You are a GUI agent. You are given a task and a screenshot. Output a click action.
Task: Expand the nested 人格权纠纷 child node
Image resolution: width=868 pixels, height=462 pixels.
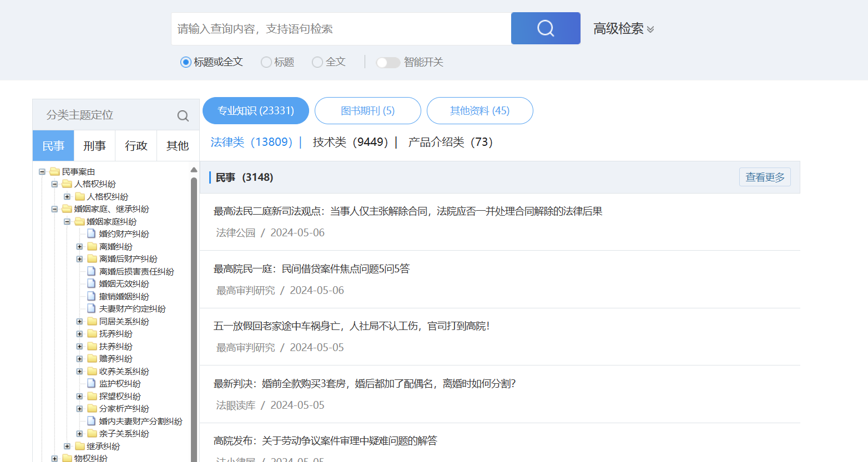point(67,197)
